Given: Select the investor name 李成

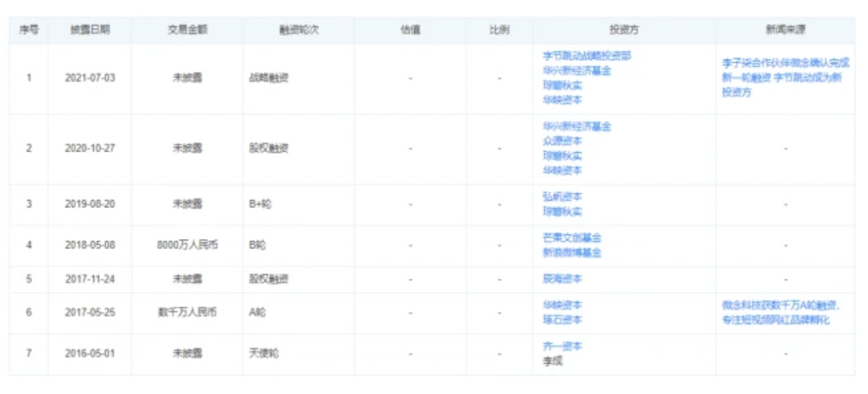Looking at the screenshot, I should pyautogui.click(x=552, y=362).
